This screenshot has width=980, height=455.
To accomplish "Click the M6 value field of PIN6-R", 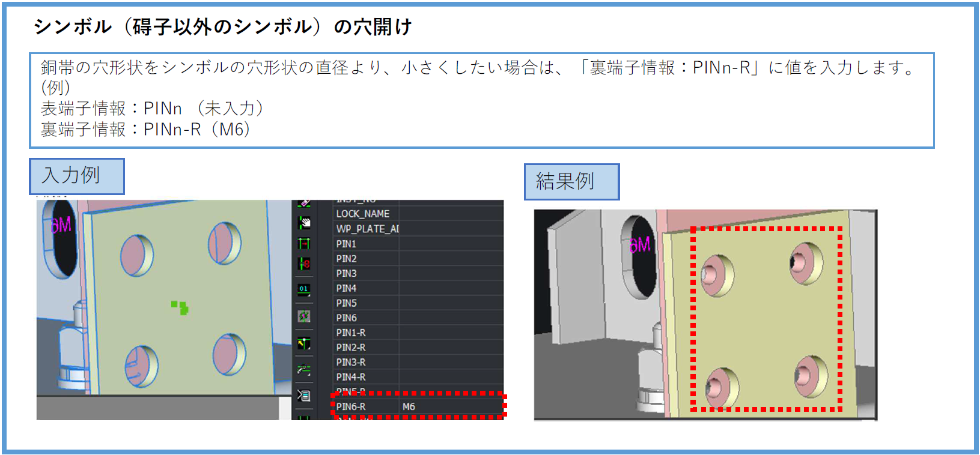I will (451, 406).
